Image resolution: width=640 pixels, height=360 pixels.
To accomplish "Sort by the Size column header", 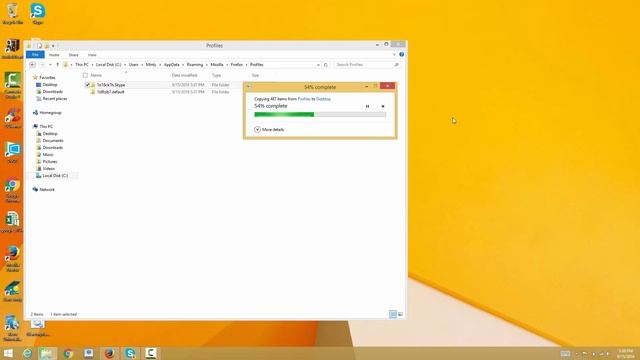I will pyautogui.click(x=256, y=76).
